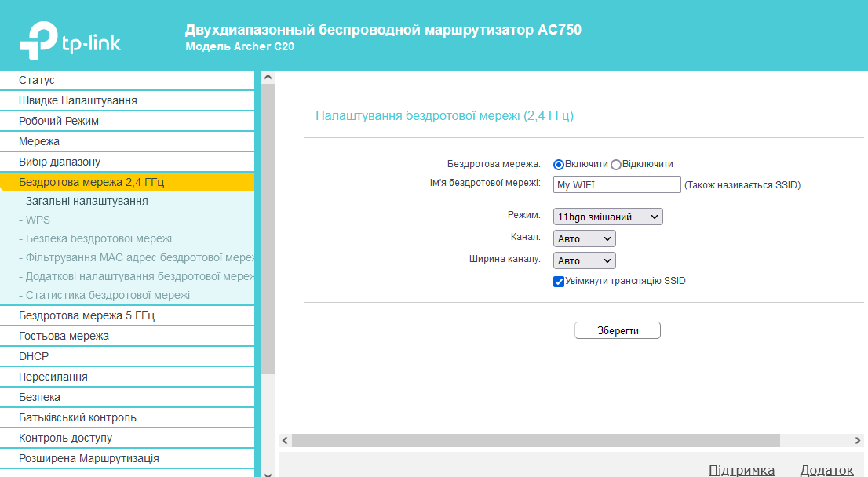Click the Модель Archer C20 text
Image resolution: width=868 pixels, height=477 pixels.
(x=239, y=46)
